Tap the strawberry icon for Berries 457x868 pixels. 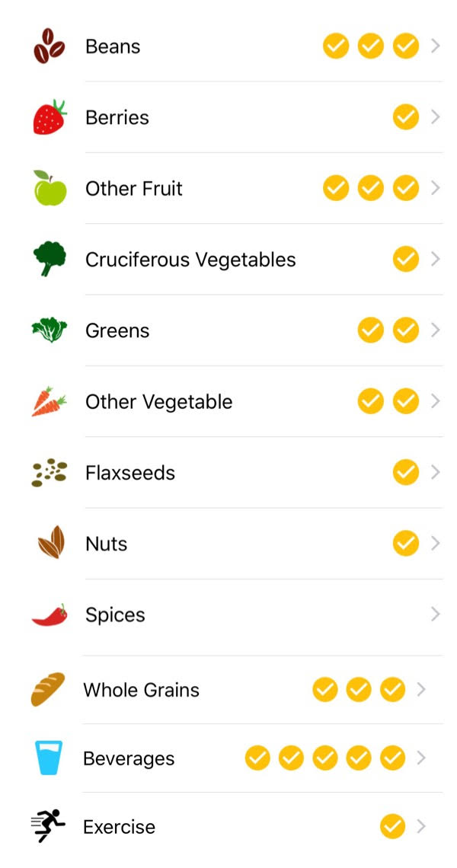[50, 116]
